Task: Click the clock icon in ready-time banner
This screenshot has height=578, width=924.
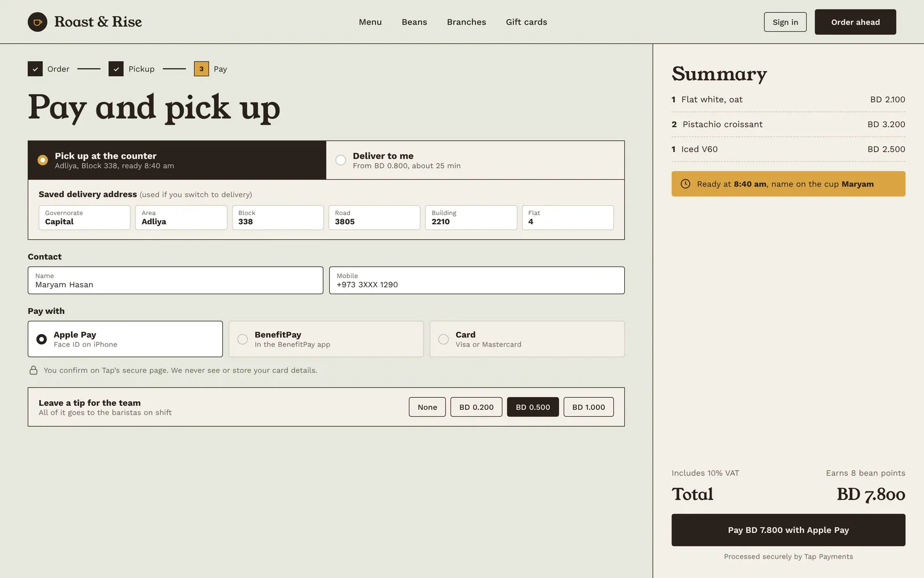Action: pyautogui.click(x=685, y=184)
